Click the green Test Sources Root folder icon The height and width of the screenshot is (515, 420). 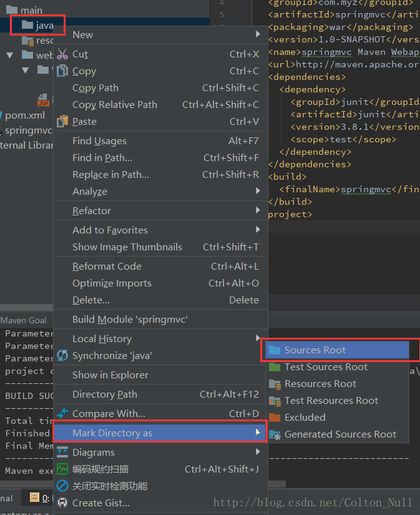pos(275,366)
